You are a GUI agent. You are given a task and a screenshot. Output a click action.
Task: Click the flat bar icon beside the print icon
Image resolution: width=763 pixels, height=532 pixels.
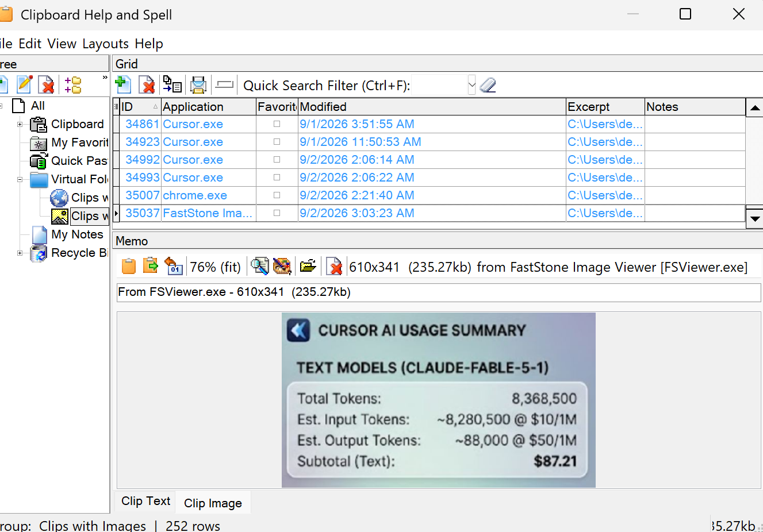[x=224, y=85]
